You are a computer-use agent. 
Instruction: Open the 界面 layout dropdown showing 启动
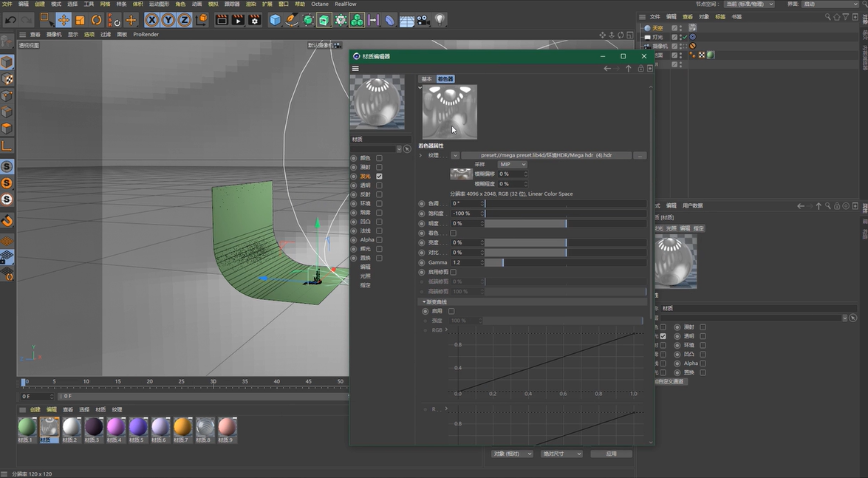(x=830, y=4)
